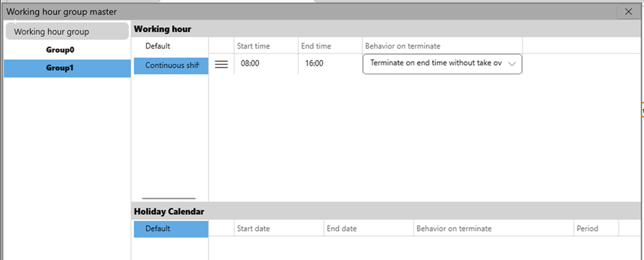
Task: Click the End date column header
Action: click(342, 229)
